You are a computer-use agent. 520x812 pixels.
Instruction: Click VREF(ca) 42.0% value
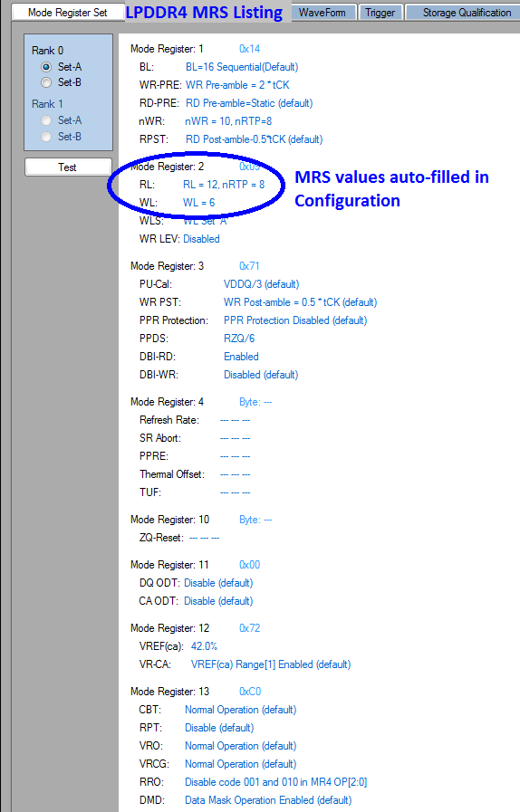(x=204, y=645)
